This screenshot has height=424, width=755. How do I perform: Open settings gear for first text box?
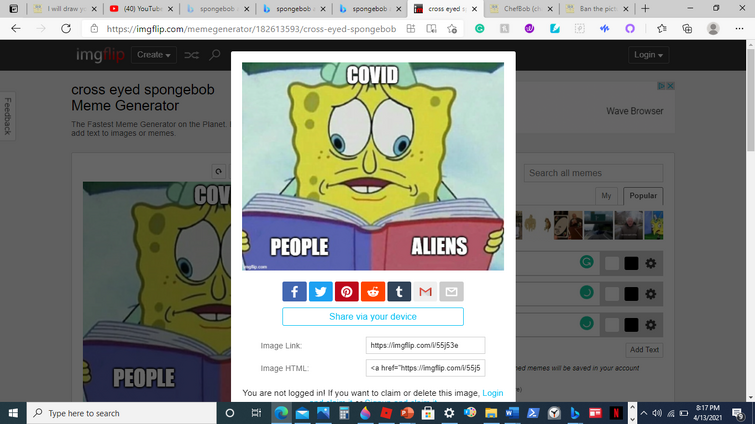(651, 263)
